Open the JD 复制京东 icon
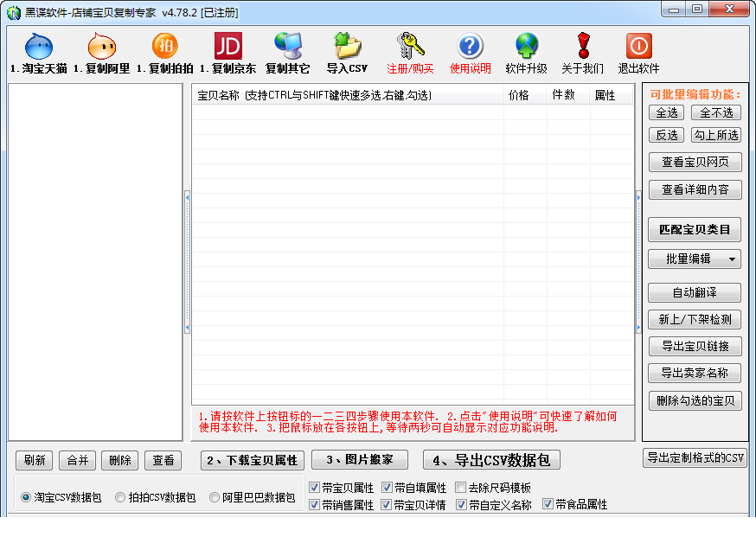Image resolution: width=756 pixels, height=537 pixels. pyautogui.click(x=228, y=47)
